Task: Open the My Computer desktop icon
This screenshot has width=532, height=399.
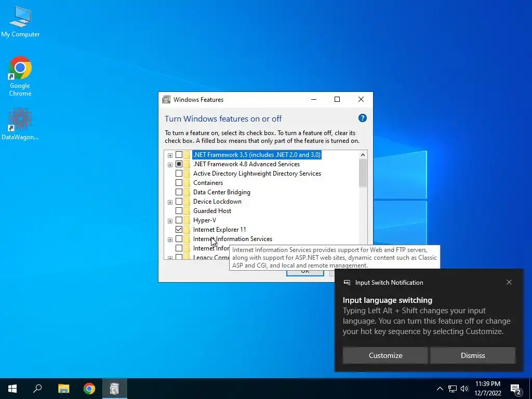Action: point(20,21)
